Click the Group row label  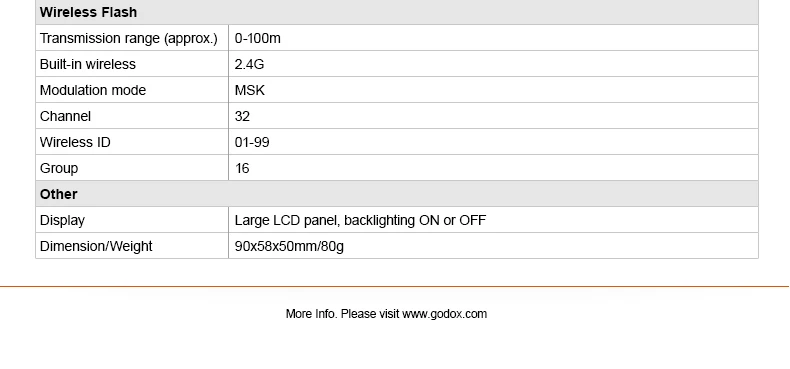pos(59,168)
